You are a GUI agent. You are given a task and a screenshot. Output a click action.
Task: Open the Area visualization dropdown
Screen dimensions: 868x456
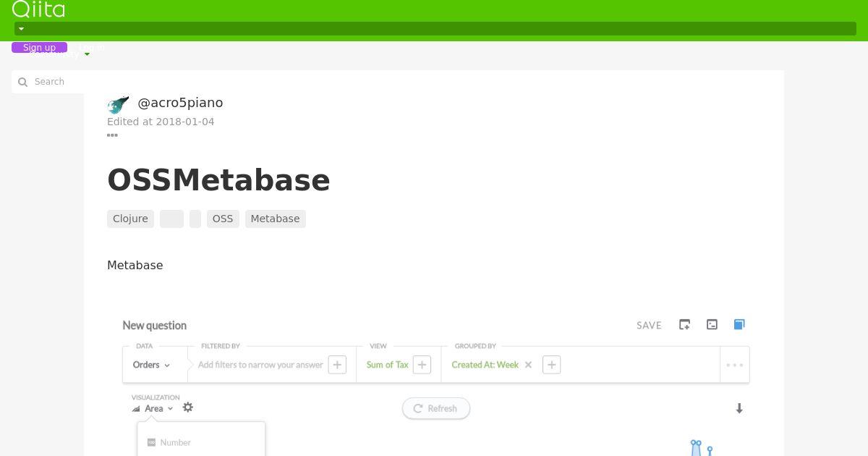(x=153, y=408)
